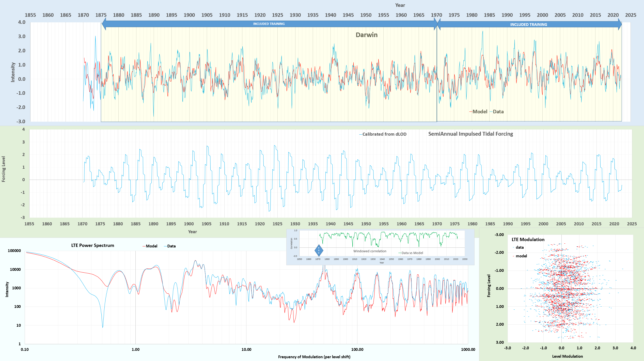Click Frequency of Modulation (per level shift) title
Image resolution: width=644 pixels, height=361 pixels.
[x=314, y=357]
